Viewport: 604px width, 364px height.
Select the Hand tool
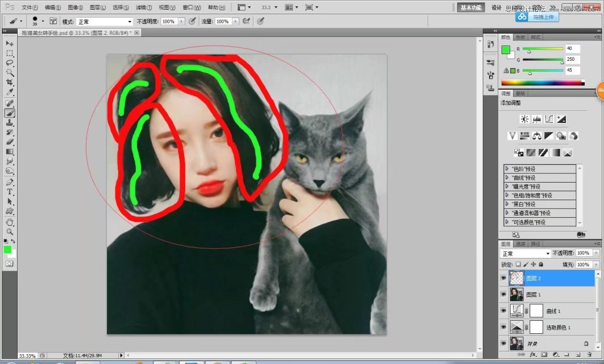[x=10, y=222]
